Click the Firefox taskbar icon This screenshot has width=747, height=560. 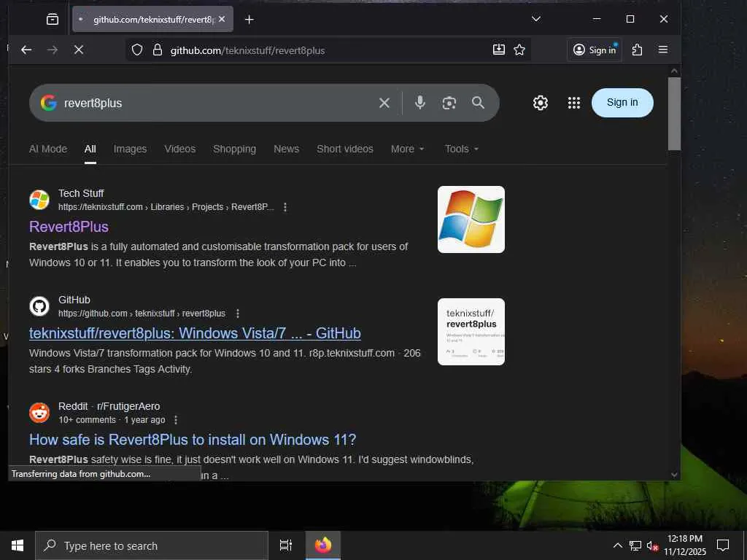click(323, 545)
